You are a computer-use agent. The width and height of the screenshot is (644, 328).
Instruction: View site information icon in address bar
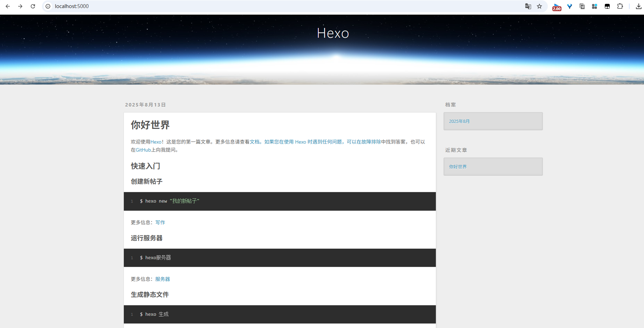(x=48, y=6)
